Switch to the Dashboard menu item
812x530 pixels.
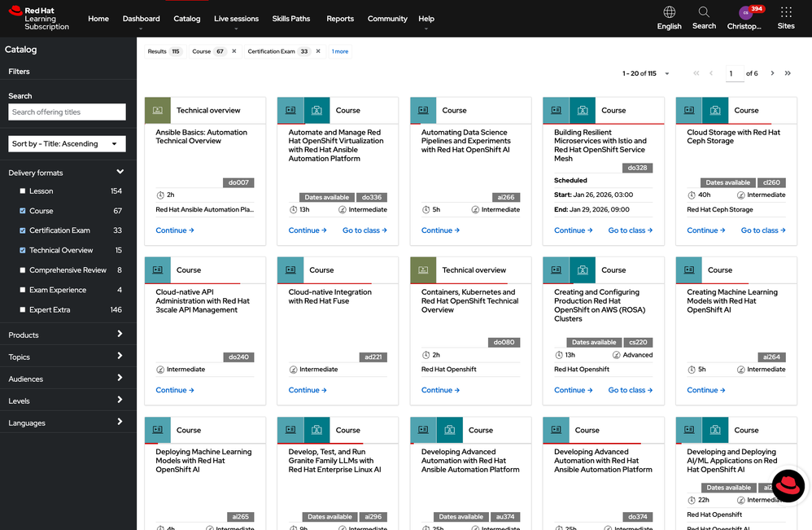point(141,18)
